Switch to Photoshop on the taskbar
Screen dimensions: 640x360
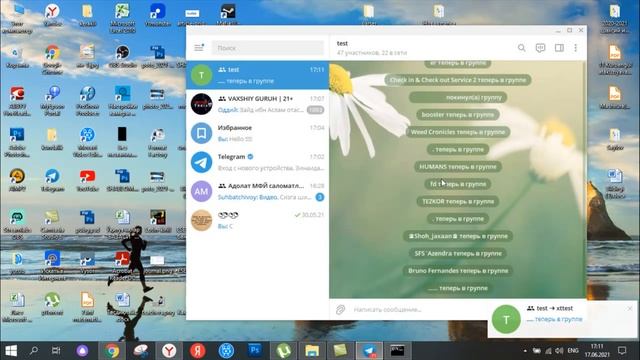point(255,351)
